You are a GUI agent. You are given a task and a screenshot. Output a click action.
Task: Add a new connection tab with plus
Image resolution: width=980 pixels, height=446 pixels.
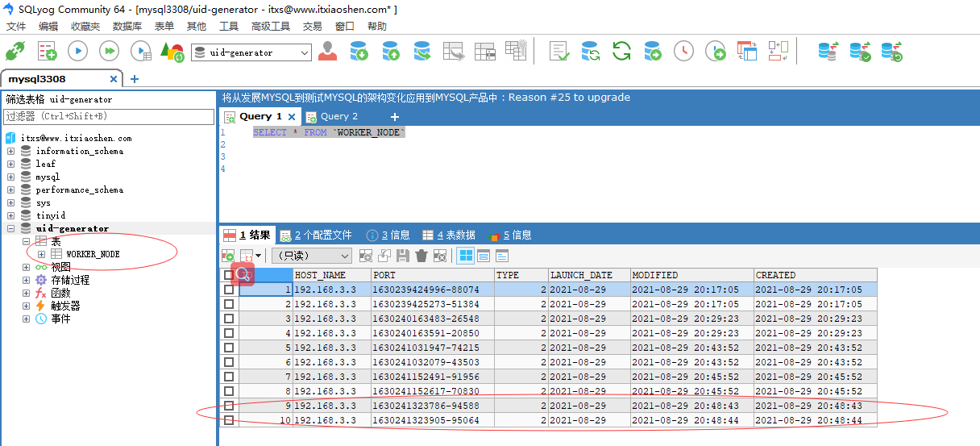click(135, 78)
